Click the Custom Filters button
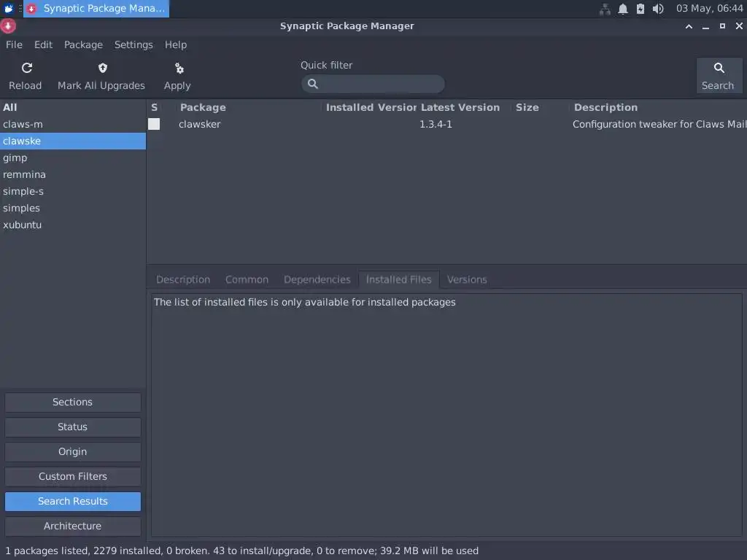Viewport: 747px width, 560px height. (73, 476)
